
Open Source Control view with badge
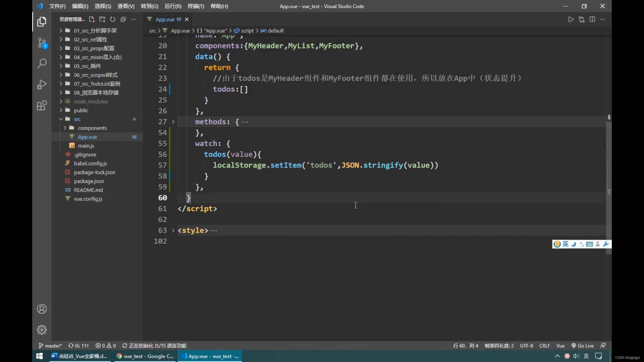point(42,43)
